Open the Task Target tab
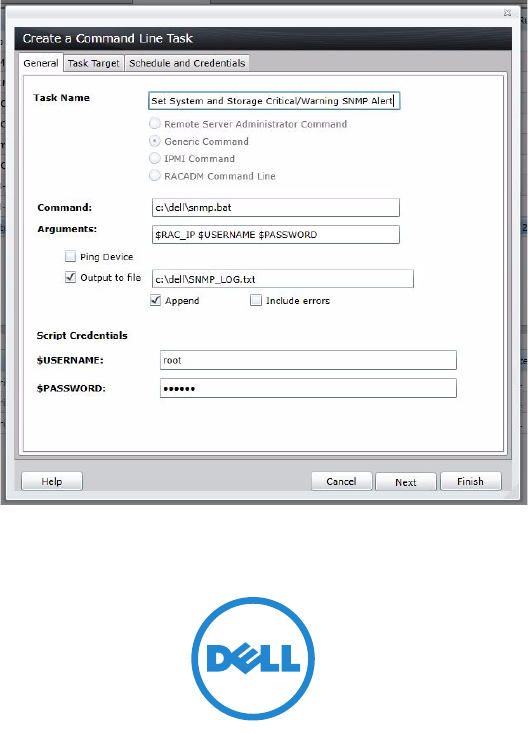528x733 pixels. pyautogui.click(x=94, y=63)
